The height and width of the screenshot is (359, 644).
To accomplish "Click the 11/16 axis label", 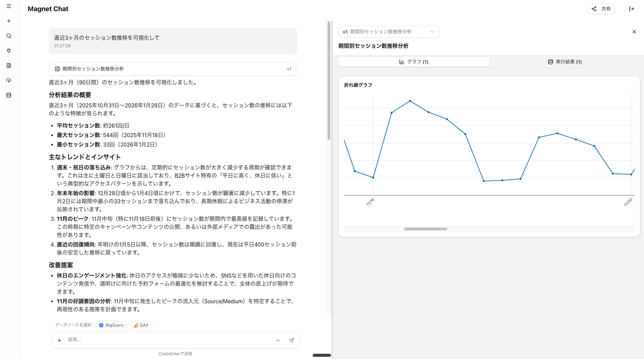I will pos(370,202).
